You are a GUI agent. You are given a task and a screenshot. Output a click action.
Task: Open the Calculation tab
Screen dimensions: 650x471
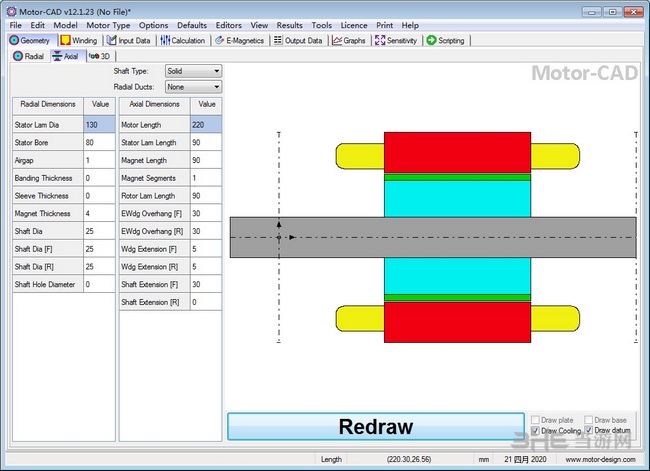[x=183, y=41]
